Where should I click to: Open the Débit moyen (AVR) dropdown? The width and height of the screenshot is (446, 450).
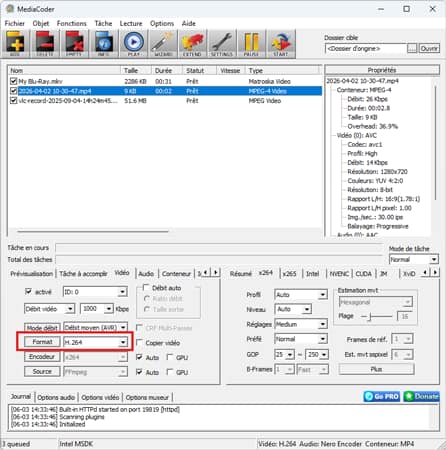(x=95, y=328)
